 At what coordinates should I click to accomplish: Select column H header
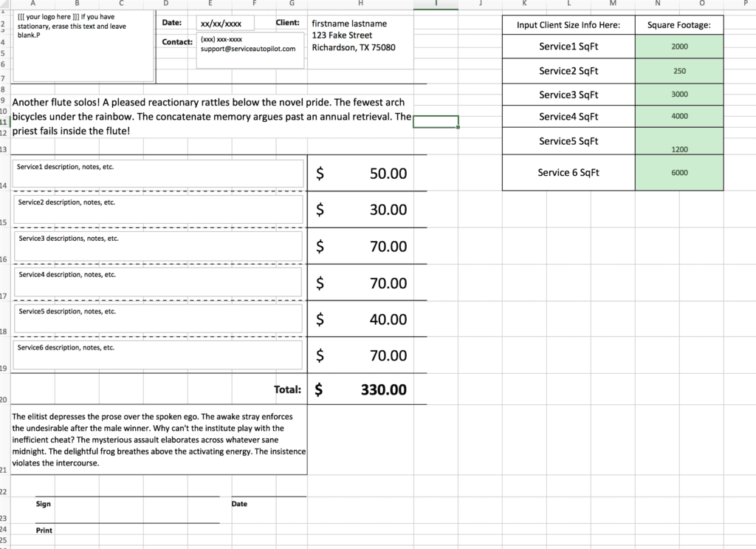pyautogui.click(x=360, y=4)
